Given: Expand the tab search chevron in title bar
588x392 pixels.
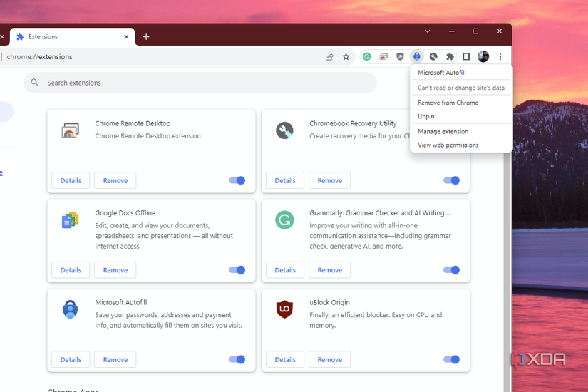Looking at the screenshot, I should (x=428, y=31).
